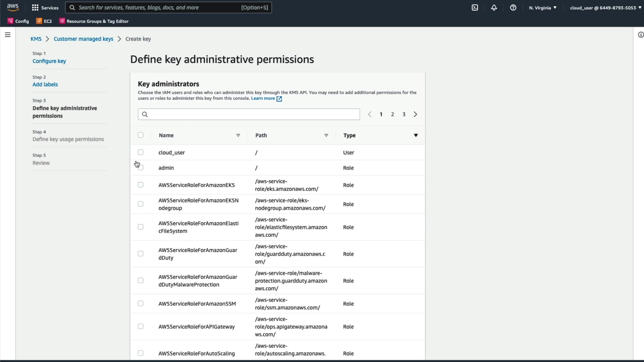Image resolution: width=644 pixels, height=362 pixels.
Task: Open the notifications bell
Action: coord(494,8)
